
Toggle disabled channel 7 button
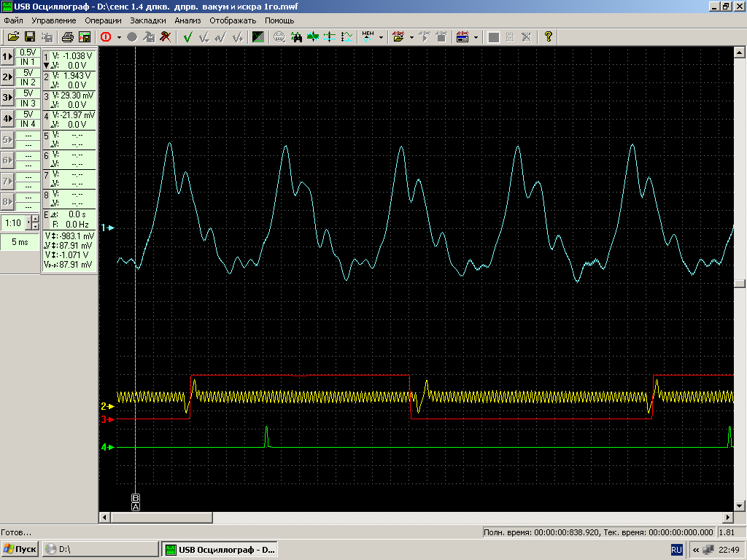(7, 182)
